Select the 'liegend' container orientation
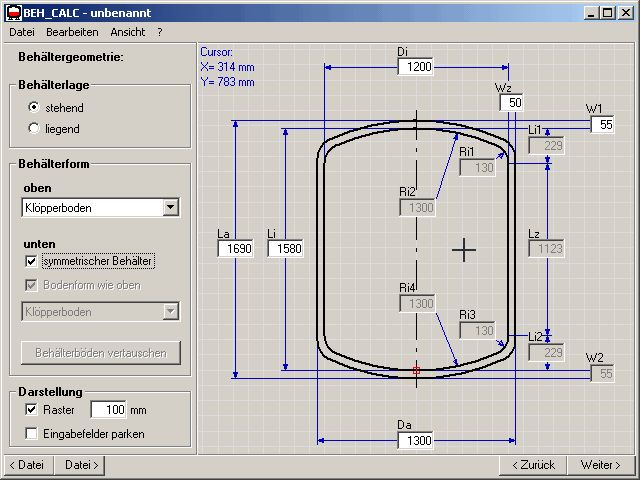Image resolution: width=640 pixels, height=480 pixels. click(x=34, y=128)
